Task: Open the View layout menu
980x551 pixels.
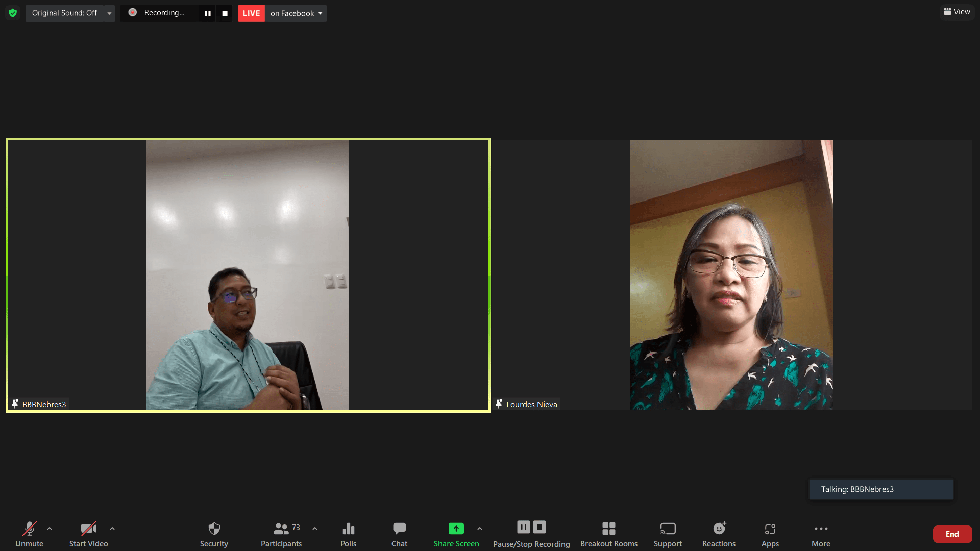Action: coord(957,12)
